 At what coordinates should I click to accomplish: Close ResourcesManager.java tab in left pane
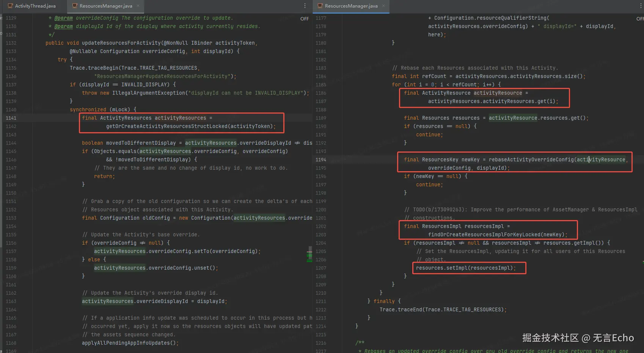pyautogui.click(x=138, y=6)
